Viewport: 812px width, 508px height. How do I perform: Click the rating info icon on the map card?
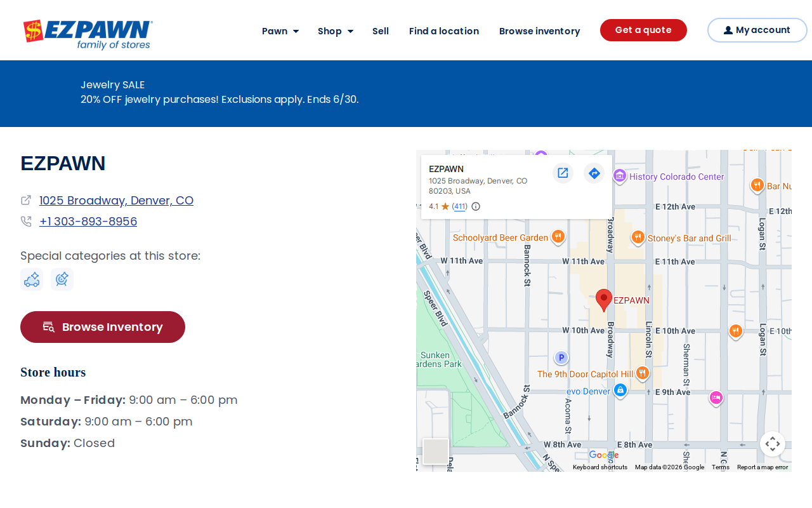point(476,206)
